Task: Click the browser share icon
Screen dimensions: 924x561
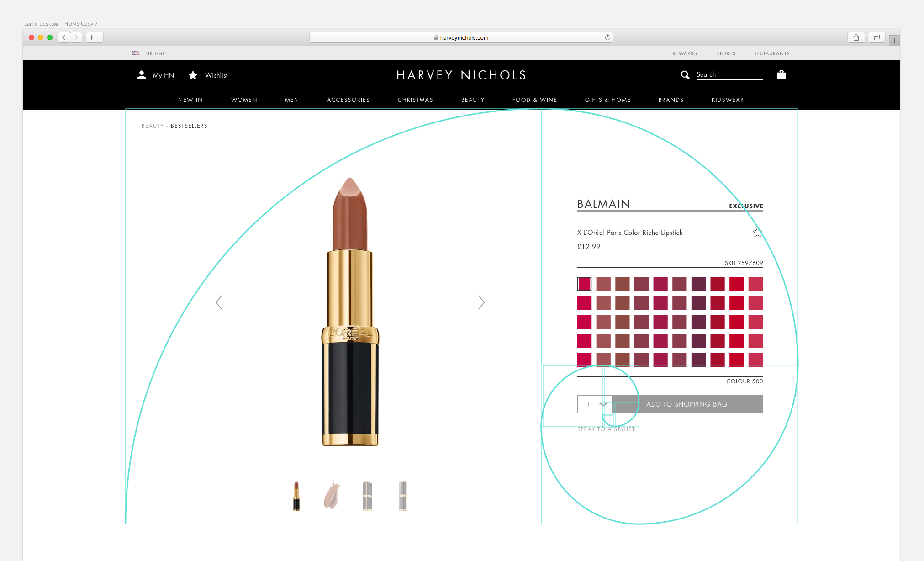Action: pyautogui.click(x=856, y=37)
